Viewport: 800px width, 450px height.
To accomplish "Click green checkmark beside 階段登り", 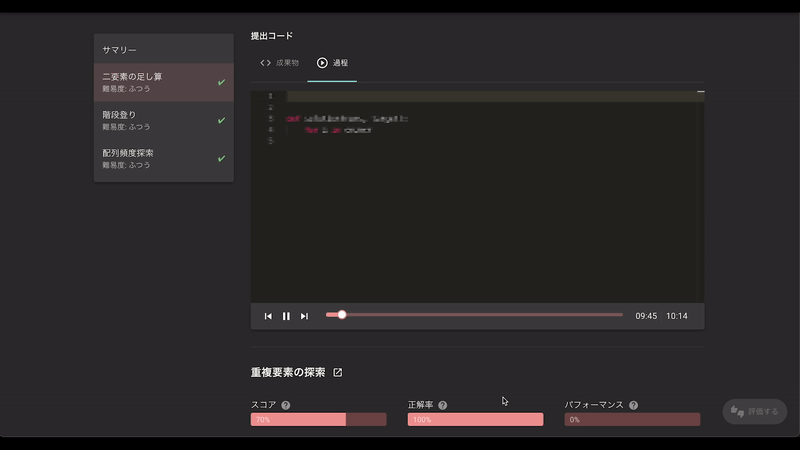I will click(221, 120).
